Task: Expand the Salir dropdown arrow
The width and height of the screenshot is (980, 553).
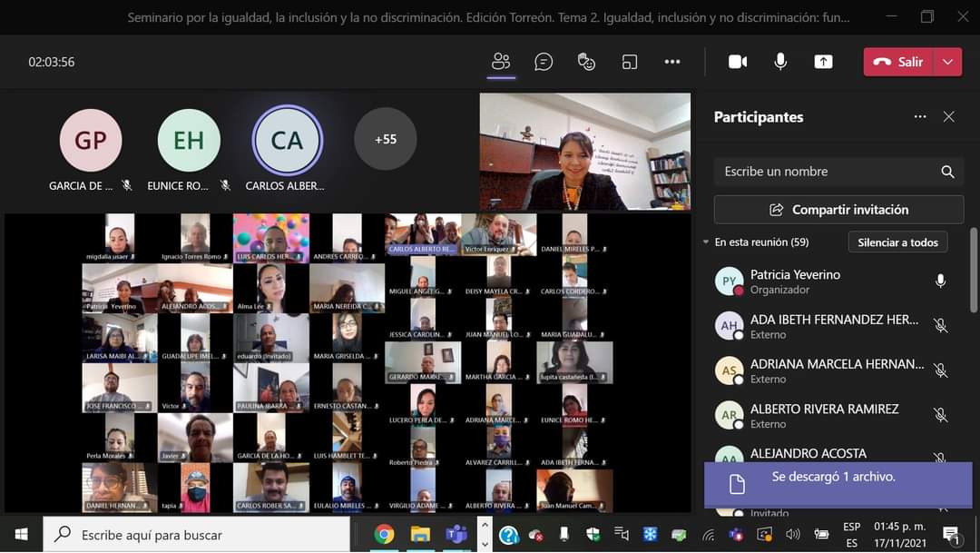Action: (x=947, y=62)
